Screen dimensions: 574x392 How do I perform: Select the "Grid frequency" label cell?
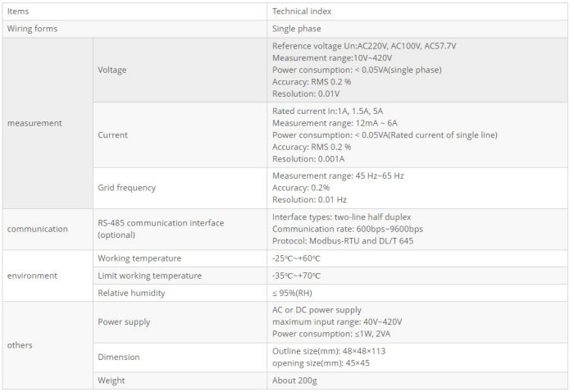tap(126, 188)
